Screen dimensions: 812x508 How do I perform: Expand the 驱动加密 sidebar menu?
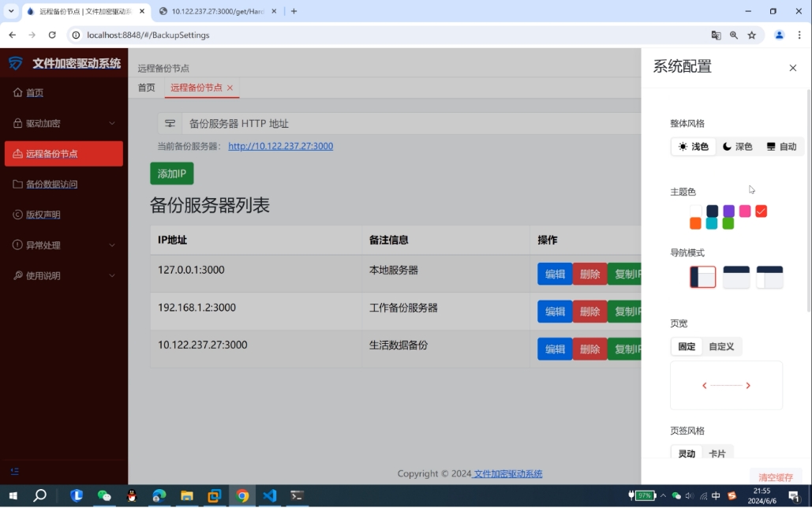coord(64,123)
